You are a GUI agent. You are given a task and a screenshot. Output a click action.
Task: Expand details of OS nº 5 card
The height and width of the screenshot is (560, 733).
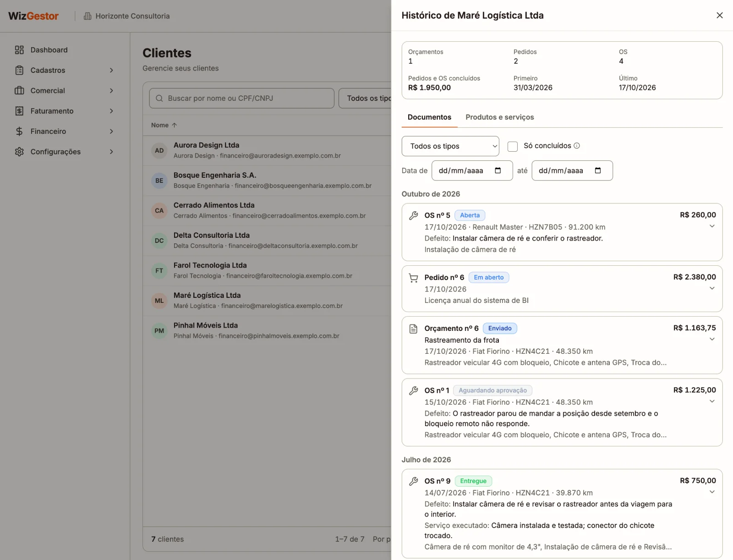(x=712, y=226)
